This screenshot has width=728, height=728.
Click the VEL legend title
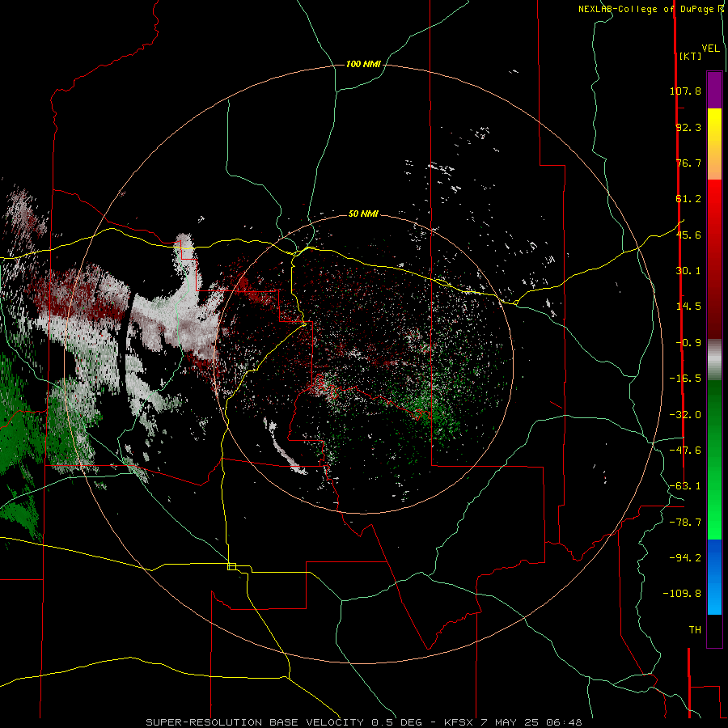click(711, 49)
